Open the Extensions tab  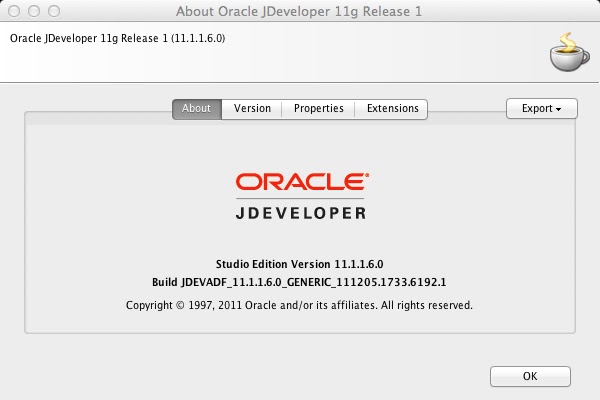[x=392, y=109]
